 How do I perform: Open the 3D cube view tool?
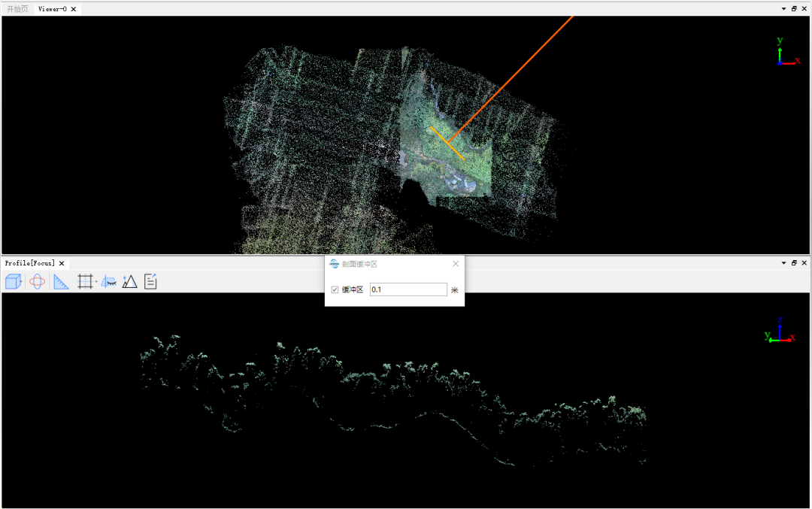coord(14,282)
